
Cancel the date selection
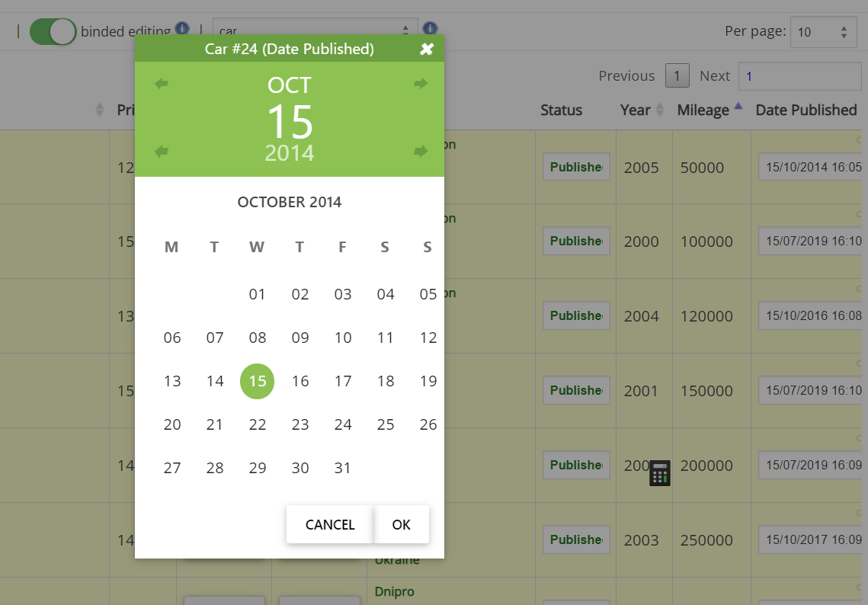pyautogui.click(x=330, y=524)
